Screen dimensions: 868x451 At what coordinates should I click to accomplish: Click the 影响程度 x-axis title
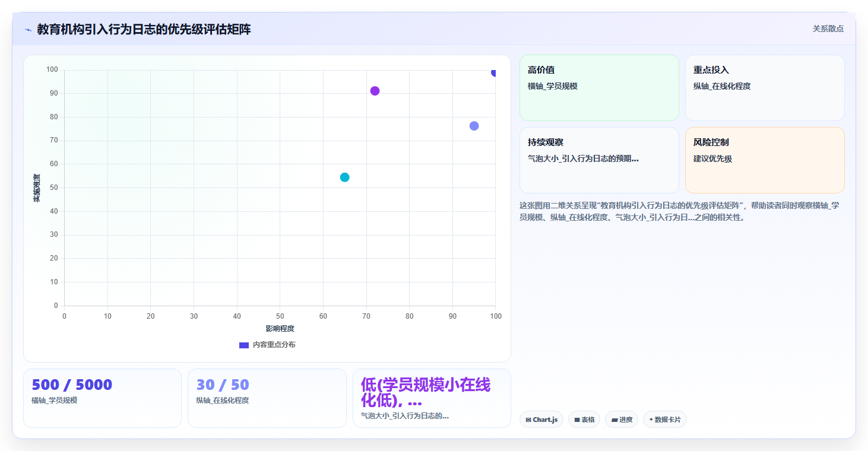click(x=280, y=328)
